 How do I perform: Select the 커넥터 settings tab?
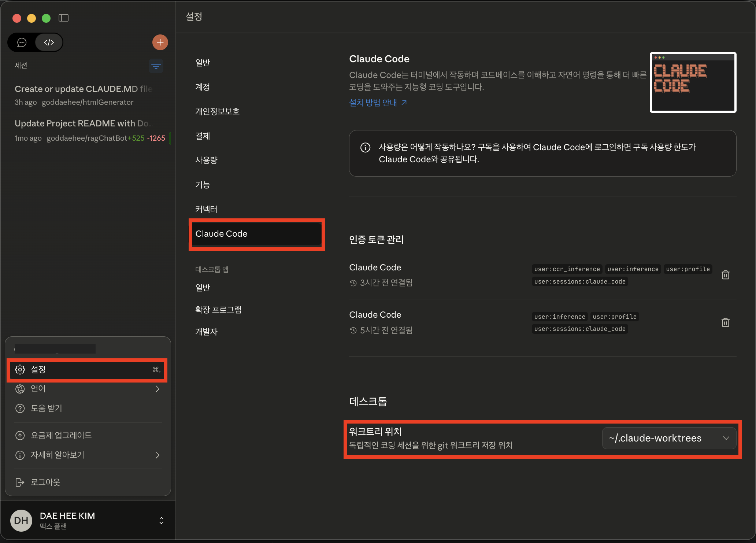point(206,209)
